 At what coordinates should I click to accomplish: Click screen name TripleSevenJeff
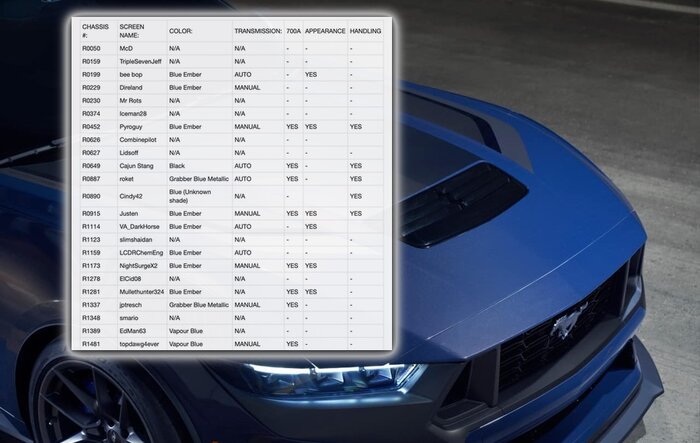pos(139,61)
